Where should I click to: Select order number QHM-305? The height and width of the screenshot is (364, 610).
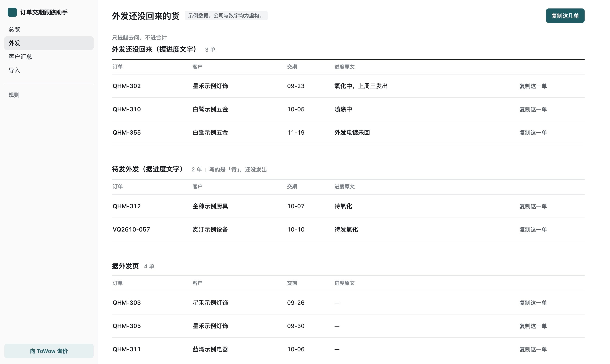point(127,326)
